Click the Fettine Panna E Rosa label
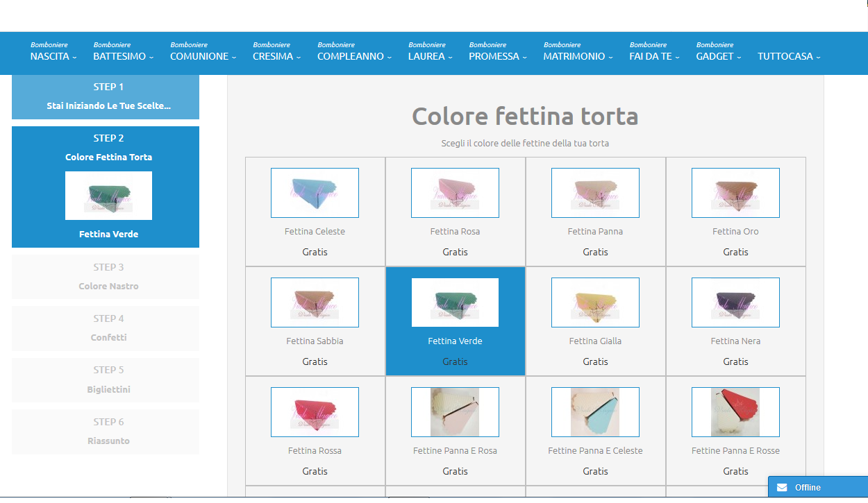This screenshot has width=868, height=503. pyautogui.click(x=455, y=450)
